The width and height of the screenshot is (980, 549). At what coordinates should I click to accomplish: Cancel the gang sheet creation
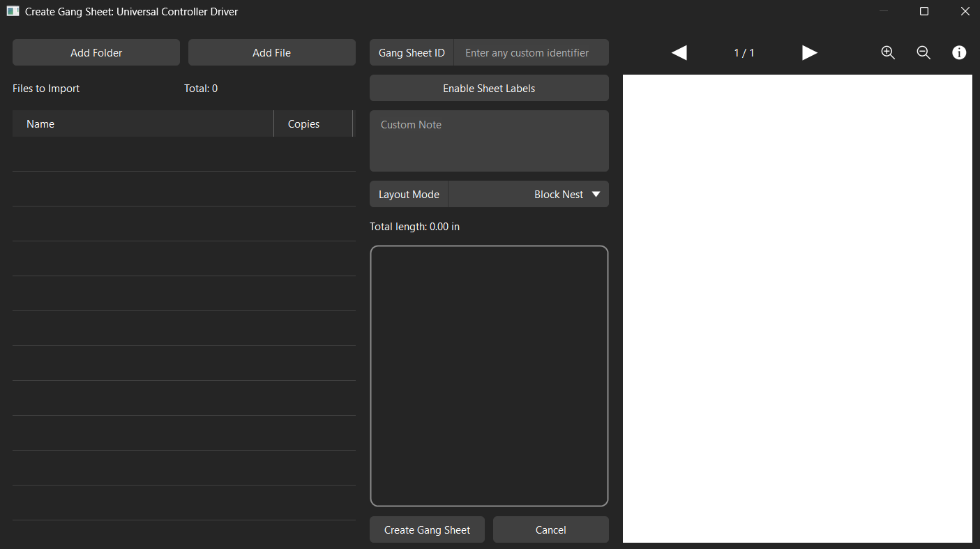(x=550, y=530)
